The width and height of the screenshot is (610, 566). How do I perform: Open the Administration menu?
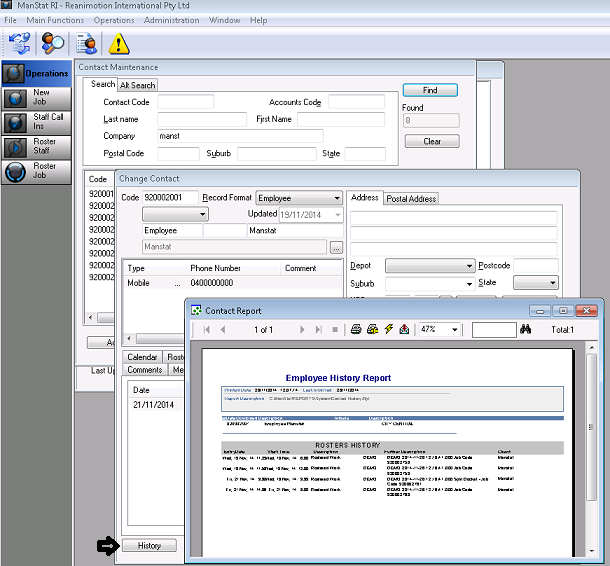click(x=171, y=20)
